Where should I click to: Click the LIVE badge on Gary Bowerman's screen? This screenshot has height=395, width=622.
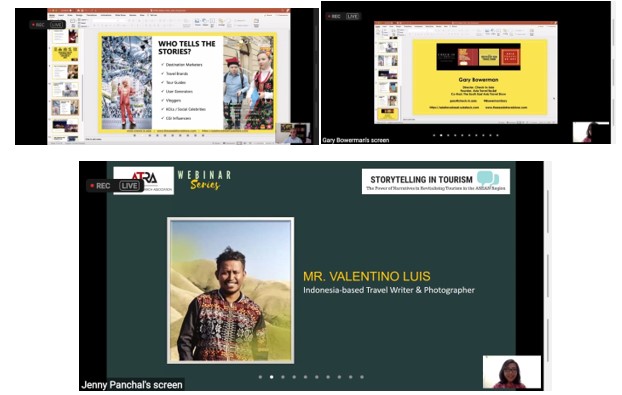click(x=352, y=16)
